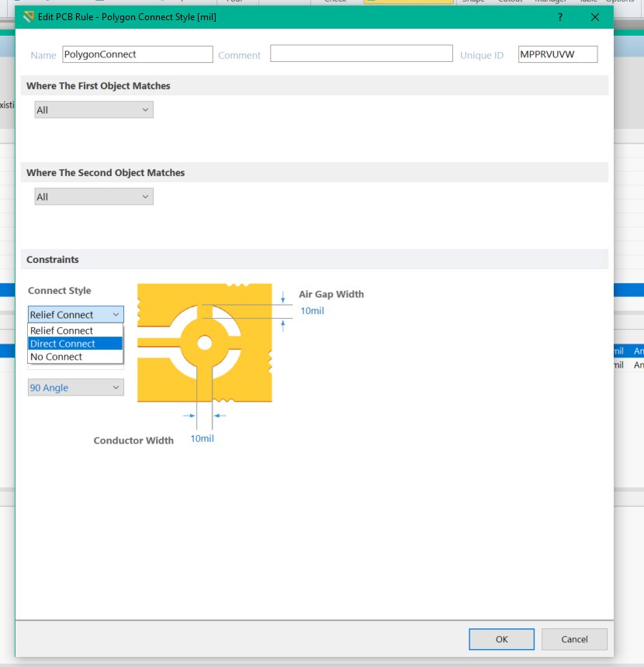Click the 'Where The First Object Matches' header
This screenshot has width=644, height=667.
coord(99,86)
